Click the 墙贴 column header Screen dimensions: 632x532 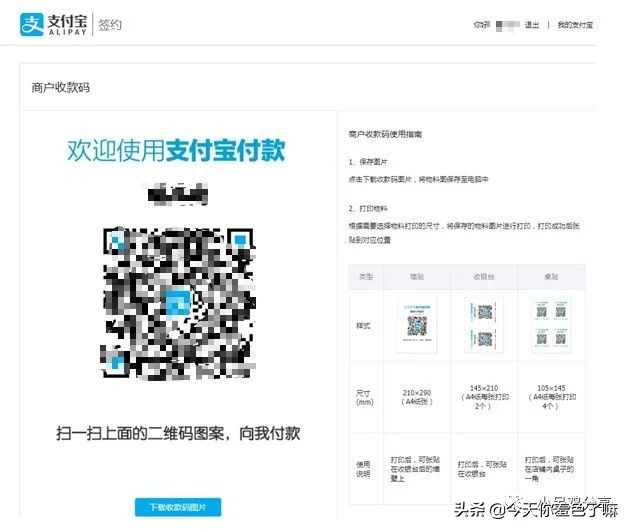[417, 277]
